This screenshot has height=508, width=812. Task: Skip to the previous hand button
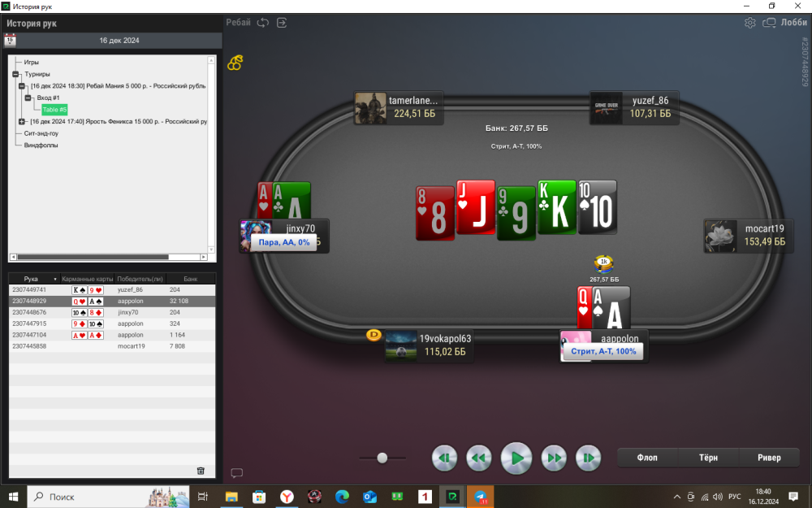tap(443, 458)
